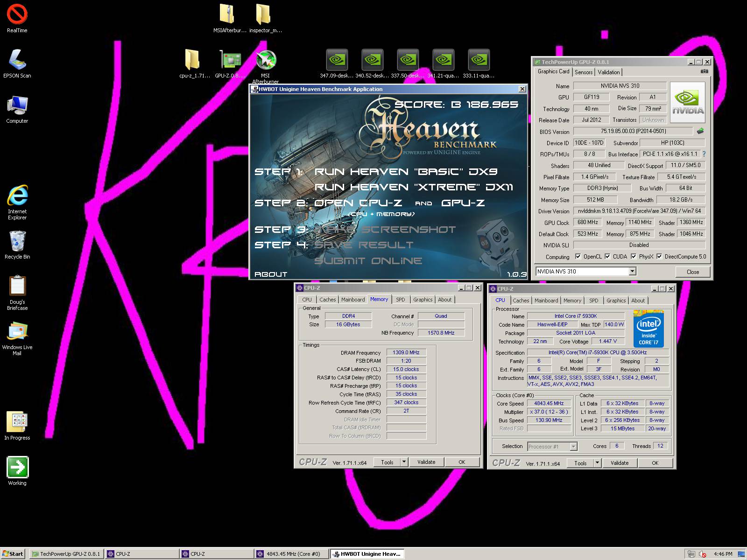Click the bus interface question mark icon
The image size is (747, 560).
(704, 154)
